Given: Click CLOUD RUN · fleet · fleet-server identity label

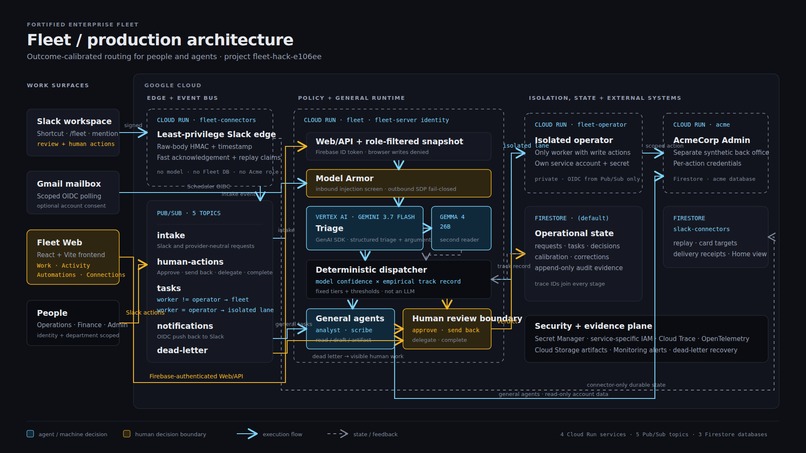Looking at the screenshot, I should point(376,120).
